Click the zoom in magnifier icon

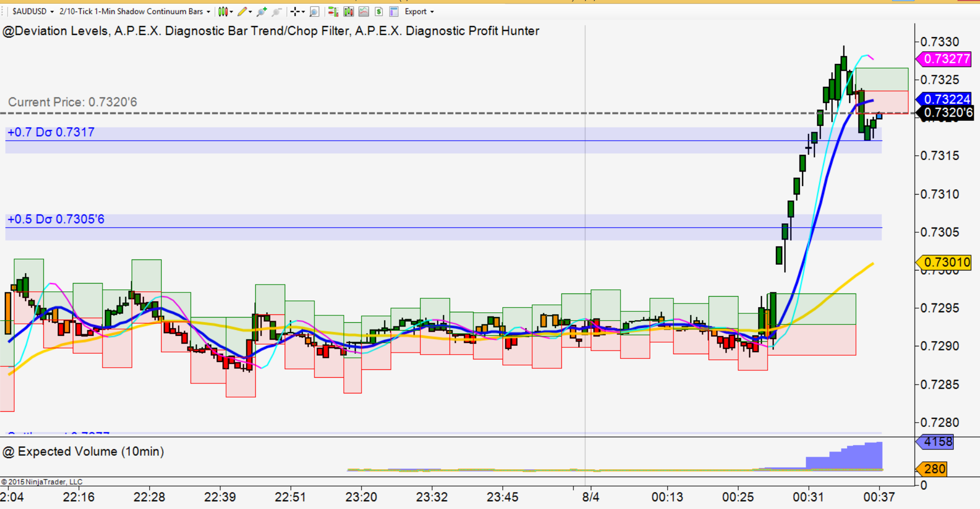(x=262, y=12)
